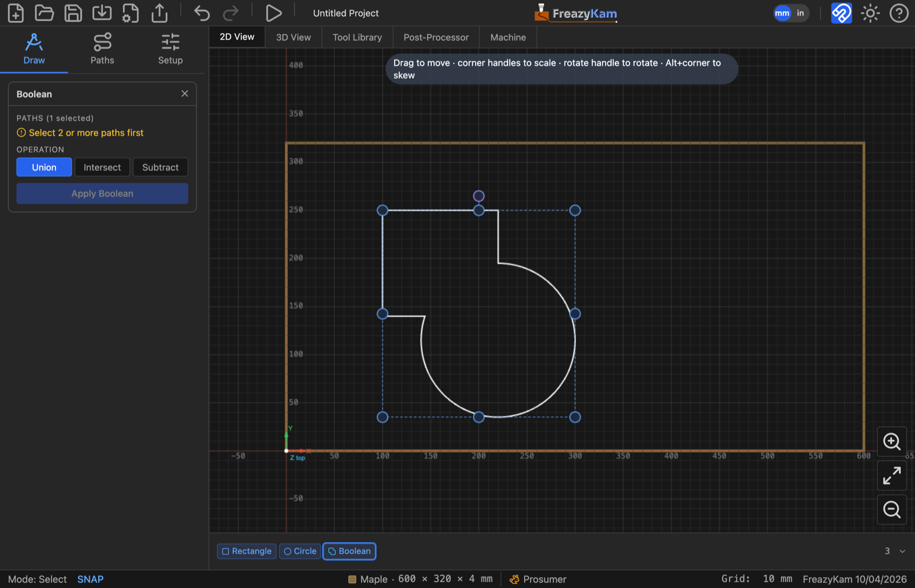Open the Tool Library tab

pyautogui.click(x=357, y=37)
